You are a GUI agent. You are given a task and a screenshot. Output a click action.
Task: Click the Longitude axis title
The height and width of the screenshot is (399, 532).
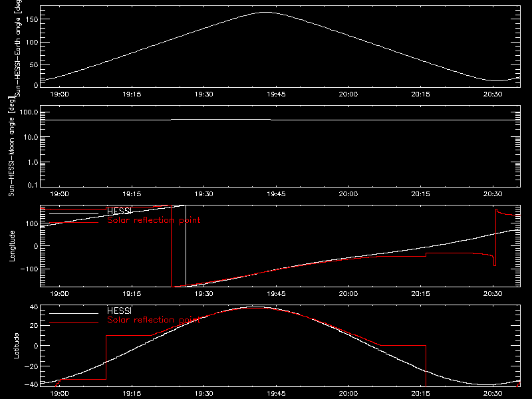click(12, 246)
